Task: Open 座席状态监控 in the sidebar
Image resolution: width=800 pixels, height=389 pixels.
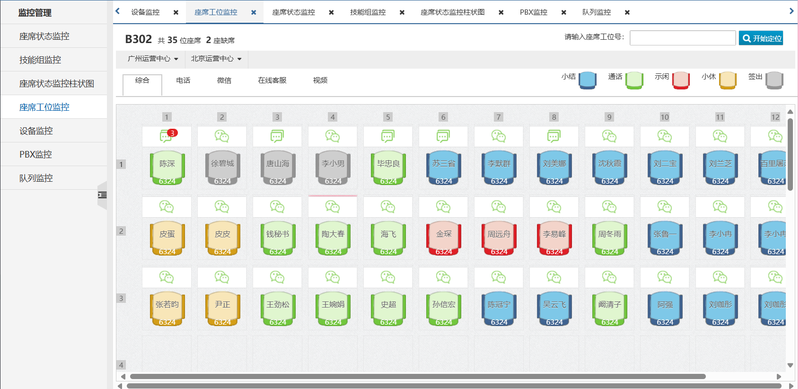Action: 54,36
